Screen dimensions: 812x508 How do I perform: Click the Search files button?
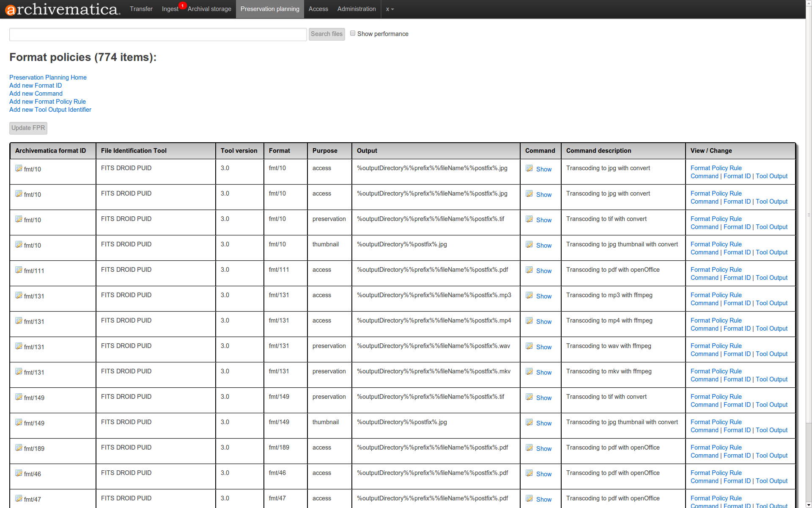coord(326,34)
